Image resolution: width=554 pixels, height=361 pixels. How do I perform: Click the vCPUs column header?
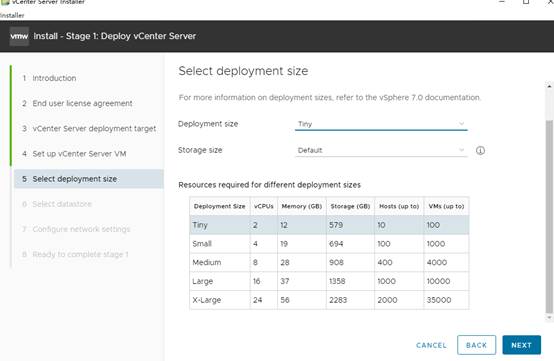point(264,206)
